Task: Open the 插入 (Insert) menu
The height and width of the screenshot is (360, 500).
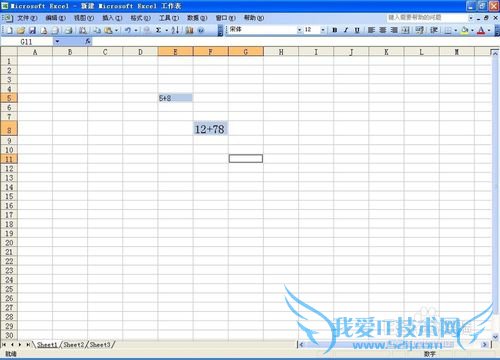Action: 112,18
